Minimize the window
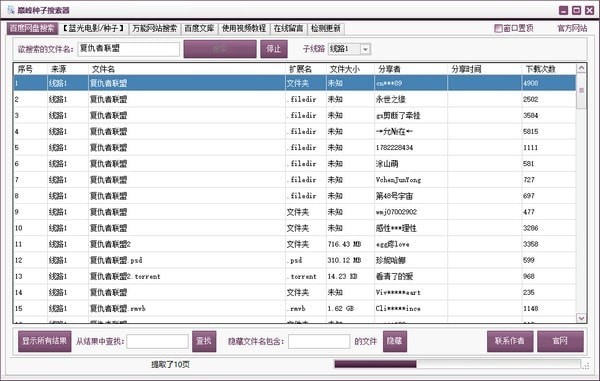This screenshot has width=600, height=381. [563, 10]
